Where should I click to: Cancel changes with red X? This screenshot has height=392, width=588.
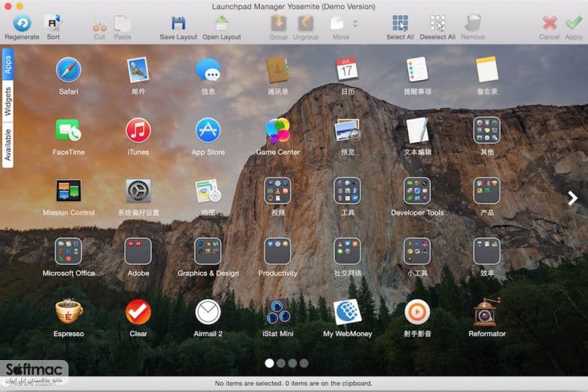pyautogui.click(x=550, y=24)
